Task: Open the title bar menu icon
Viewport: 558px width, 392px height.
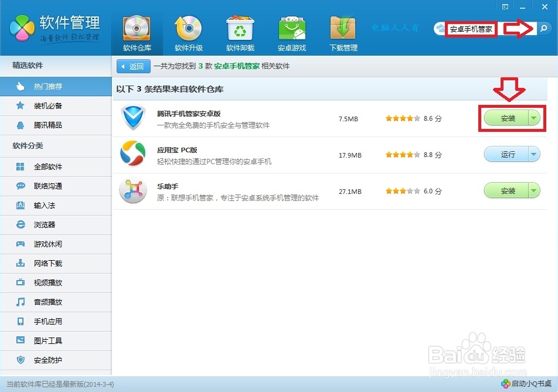Action: click(505, 7)
